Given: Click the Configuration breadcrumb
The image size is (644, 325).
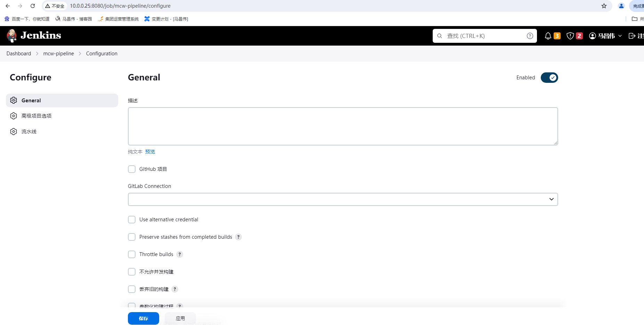Looking at the screenshot, I should click(x=102, y=54).
